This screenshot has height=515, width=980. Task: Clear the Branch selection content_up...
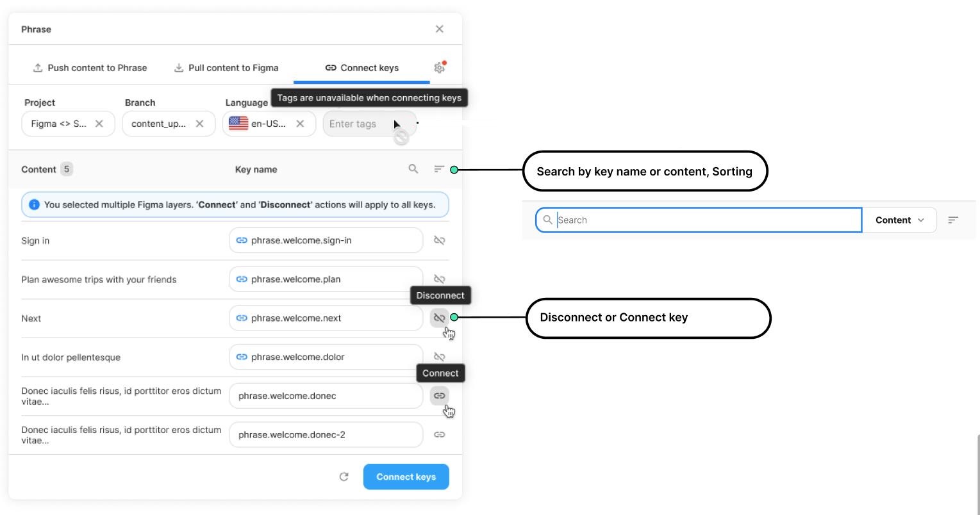[200, 124]
